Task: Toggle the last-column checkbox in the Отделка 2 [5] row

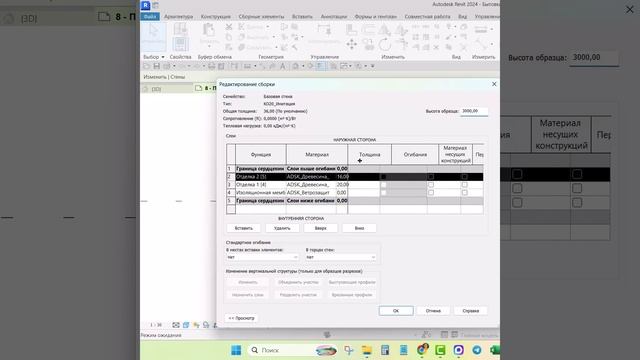Action: pyautogui.click(x=464, y=177)
